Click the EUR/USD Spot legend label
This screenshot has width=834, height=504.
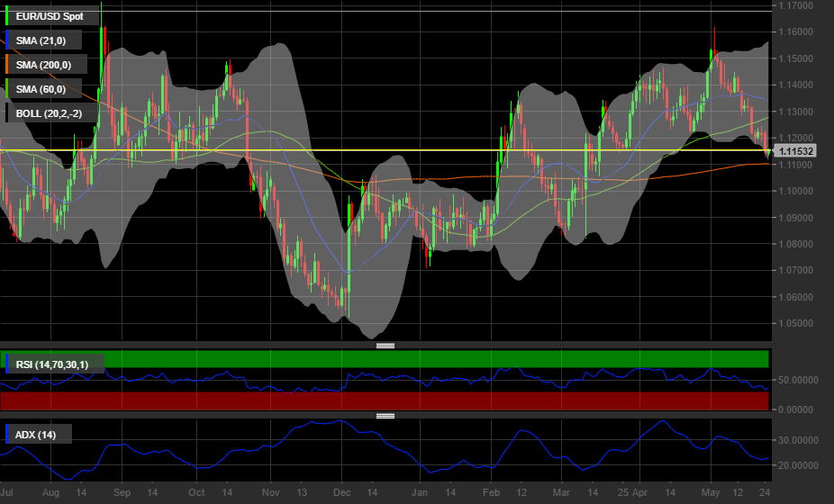[x=50, y=16]
